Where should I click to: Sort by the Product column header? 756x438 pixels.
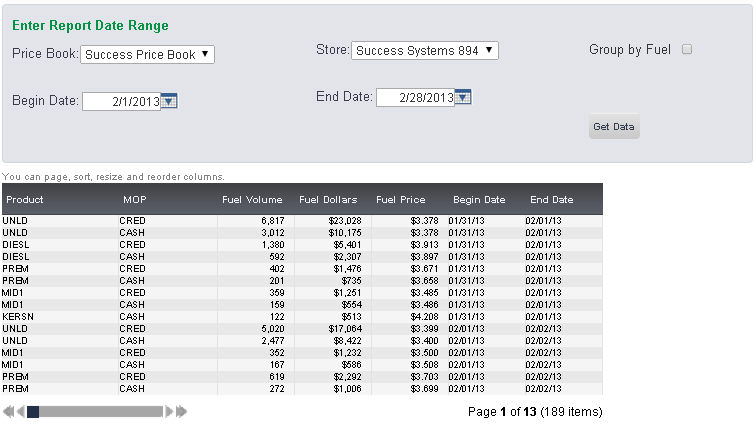click(25, 200)
